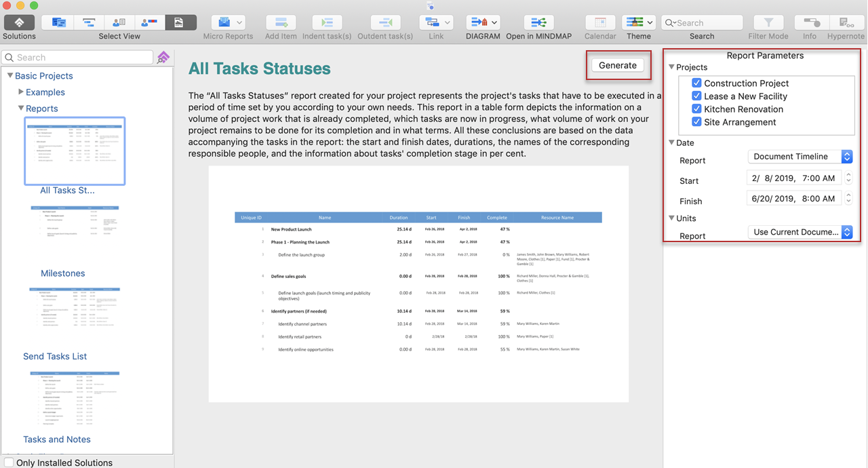The height and width of the screenshot is (468, 868).
Task: Select the reports view icon
Action: [180, 22]
